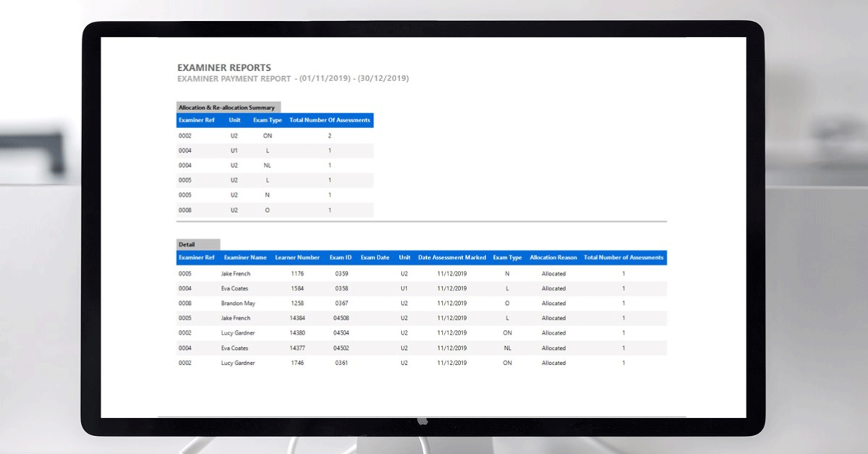Click the summary table Unit column header
This screenshot has width=868, height=454.
point(234,120)
